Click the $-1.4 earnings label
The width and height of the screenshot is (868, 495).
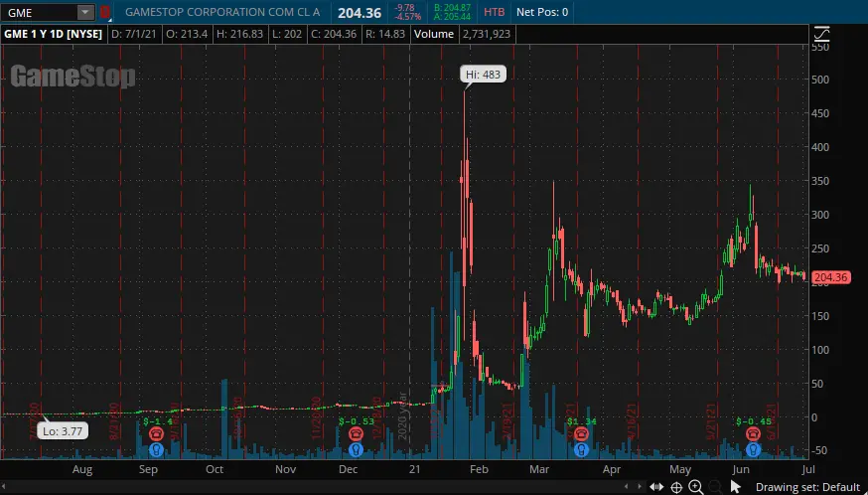pyautogui.click(x=158, y=421)
